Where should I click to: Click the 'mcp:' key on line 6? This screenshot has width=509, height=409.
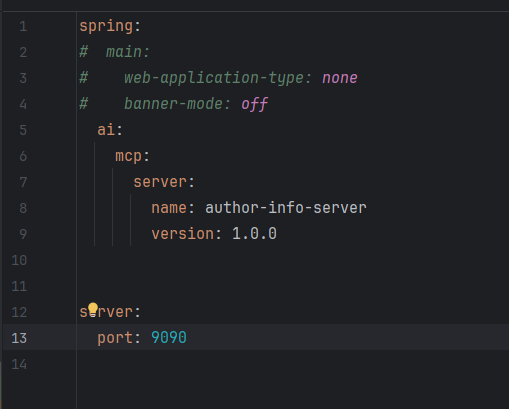point(133,156)
